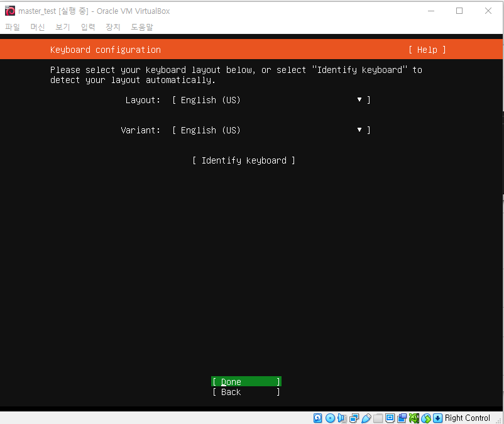Click the shared folders status icon
The height and width of the screenshot is (424, 504).
[378, 418]
